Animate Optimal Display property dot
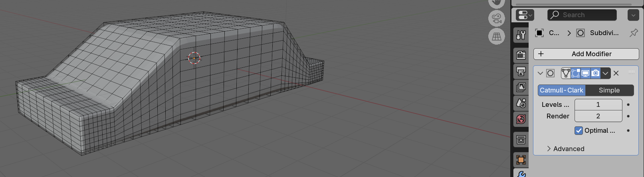The width and height of the screenshot is (644, 177). [628, 130]
